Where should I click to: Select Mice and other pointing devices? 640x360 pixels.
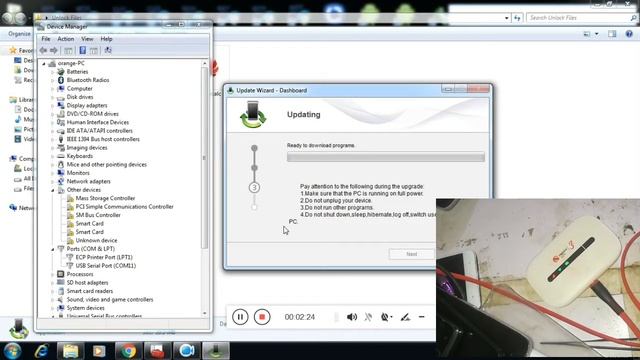point(107,164)
